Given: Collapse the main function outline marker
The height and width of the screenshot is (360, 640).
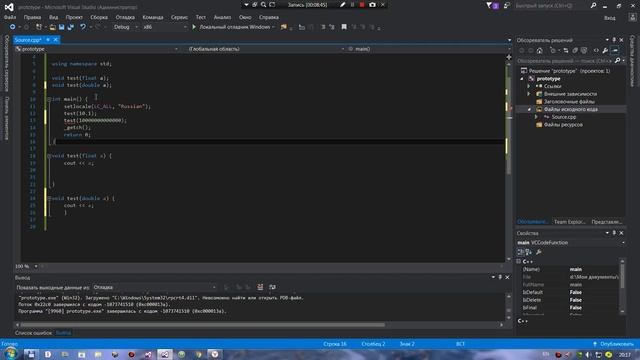Looking at the screenshot, I should [49, 99].
